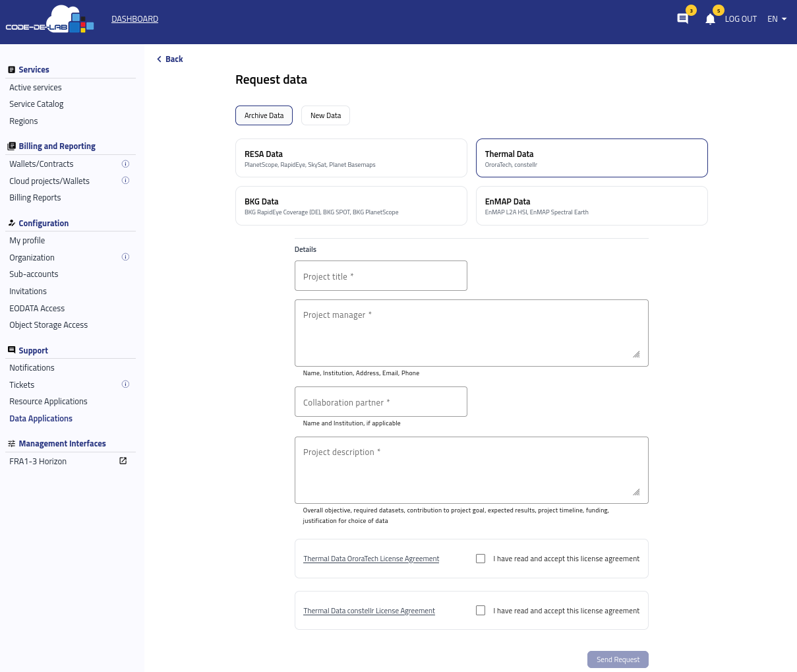
Task: Open Invitations in the sidebar
Action: click(28, 291)
